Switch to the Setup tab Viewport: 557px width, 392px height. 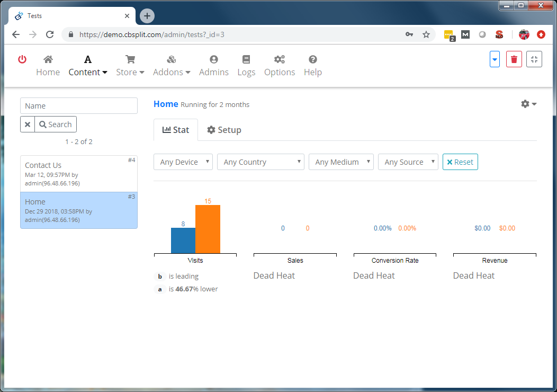224,130
